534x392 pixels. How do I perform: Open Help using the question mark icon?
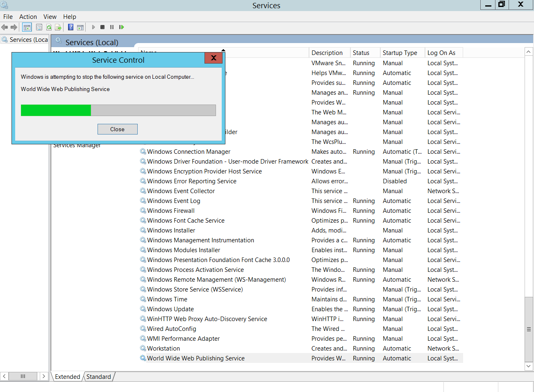(x=70, y=27)
